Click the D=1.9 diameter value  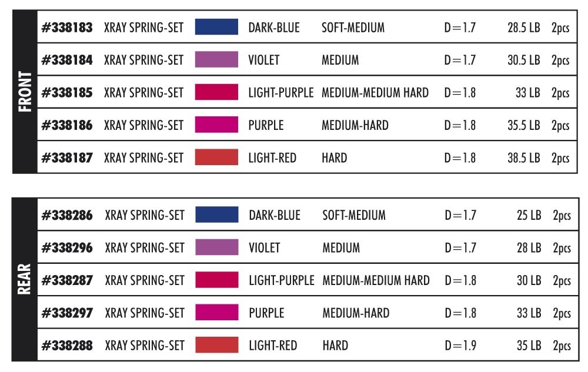click(460, 346)
